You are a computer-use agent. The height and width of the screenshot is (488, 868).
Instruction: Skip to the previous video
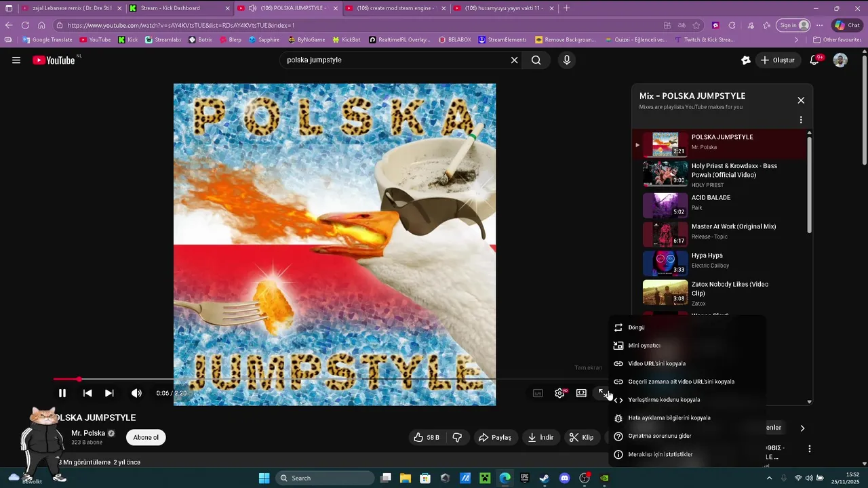87,393
